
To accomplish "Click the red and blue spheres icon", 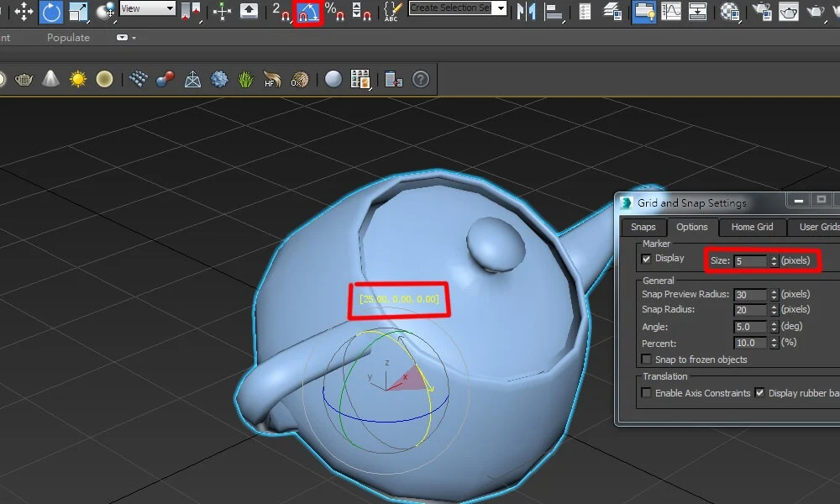I will click(x=165, y=79).
